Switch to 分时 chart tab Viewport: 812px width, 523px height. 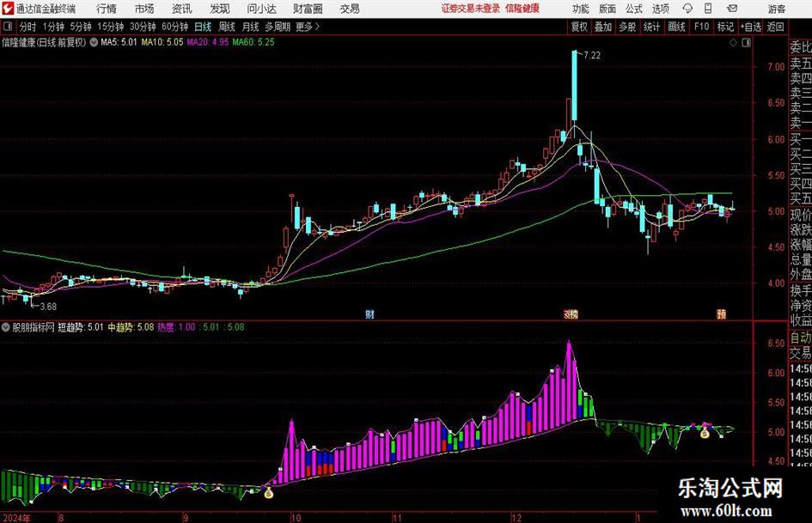click(28, 27)
